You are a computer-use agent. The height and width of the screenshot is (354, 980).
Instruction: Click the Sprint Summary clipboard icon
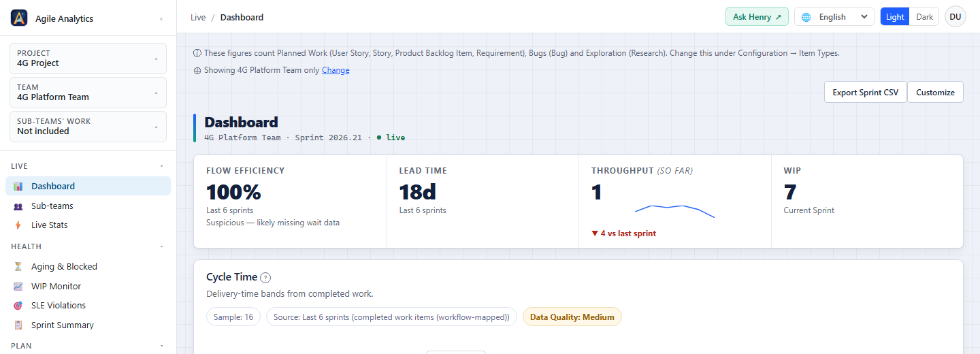(x=18, y=325)
